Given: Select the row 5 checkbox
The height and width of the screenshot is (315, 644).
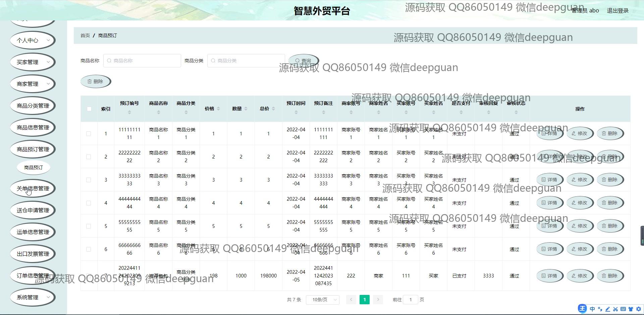Looking at the screenshot, I should [x=89, y=226].
